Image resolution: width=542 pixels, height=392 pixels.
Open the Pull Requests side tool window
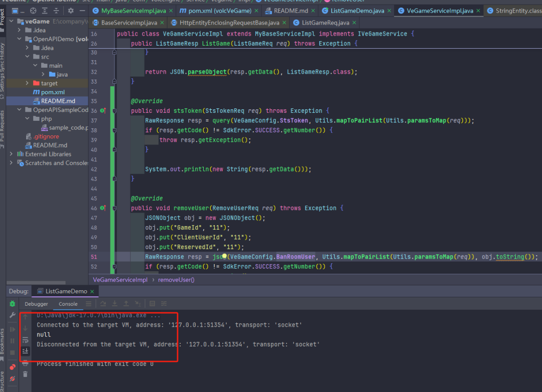click(3, 129)
